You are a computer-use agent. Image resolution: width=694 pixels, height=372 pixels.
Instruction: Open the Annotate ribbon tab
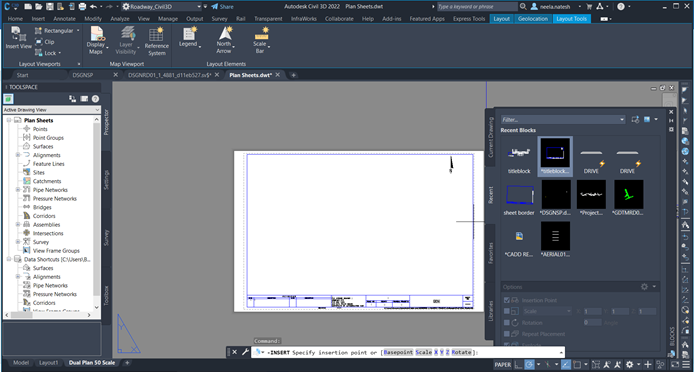coord(64,19)
